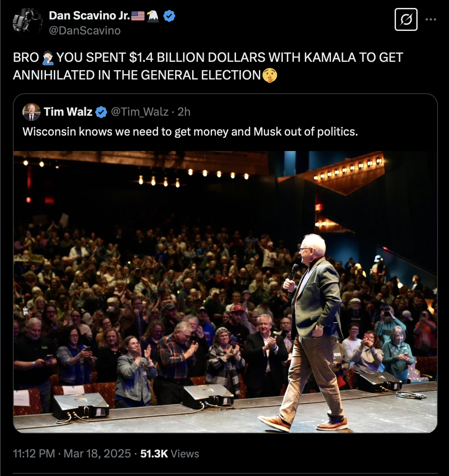This screenshot has height=476, width=449.
Task: Click Tim Walz's small profile avatar
Action: (31, 112)
